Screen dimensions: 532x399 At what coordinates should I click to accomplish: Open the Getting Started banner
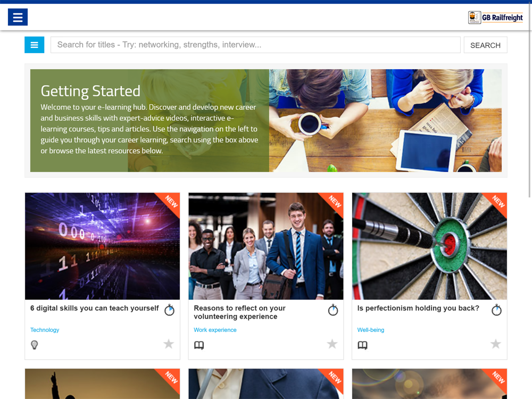266,120
